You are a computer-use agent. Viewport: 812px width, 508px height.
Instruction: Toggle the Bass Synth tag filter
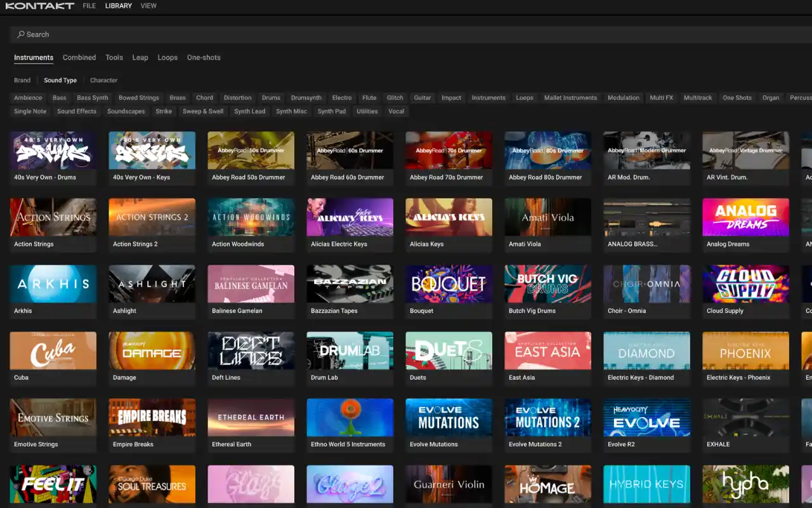[x=93, y=98]
